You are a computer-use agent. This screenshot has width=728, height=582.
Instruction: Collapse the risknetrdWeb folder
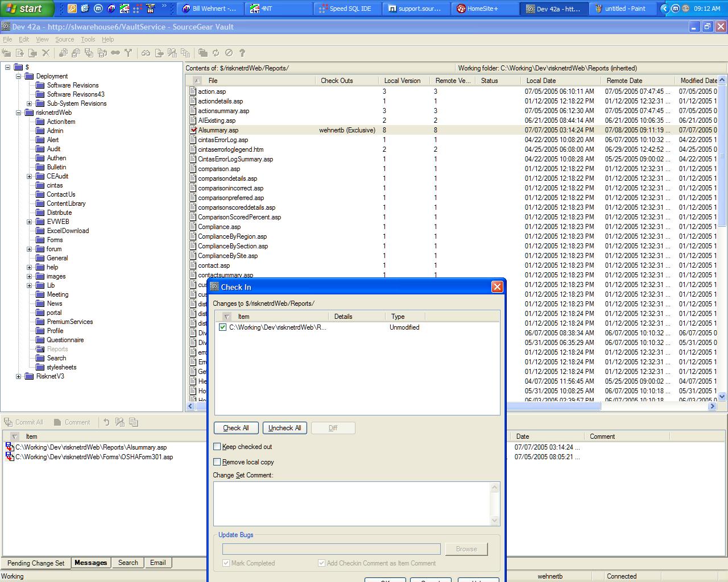click(18, 113)
